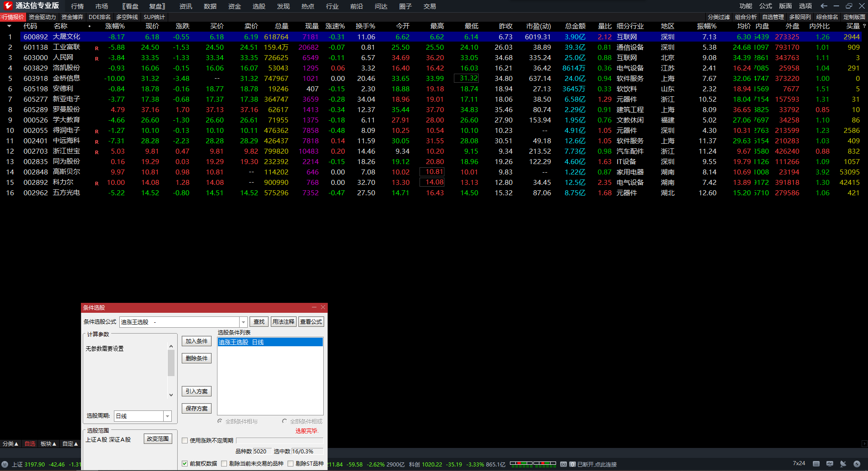Click the back arrow in the title bar
Image resolution: width=868 pixels, height=471 pixels.
point(824,6)
